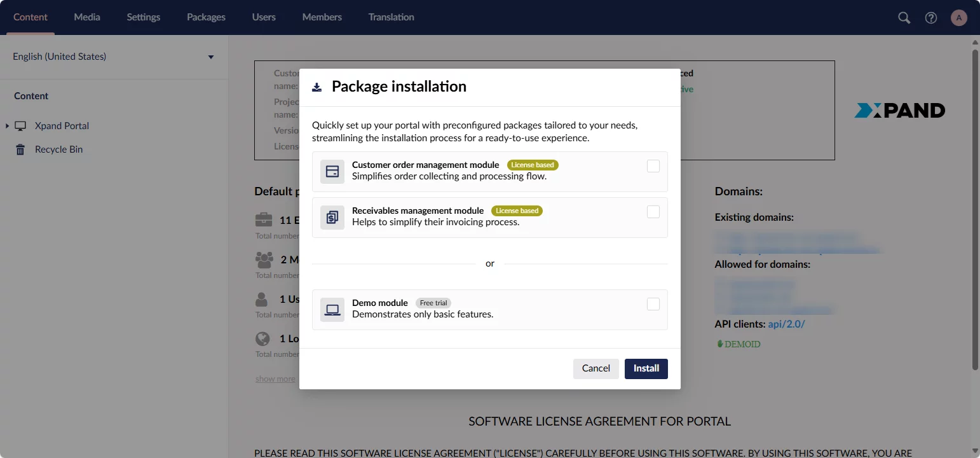
Task: Check the Customer order management module checkbox
Action: point(653,166)
